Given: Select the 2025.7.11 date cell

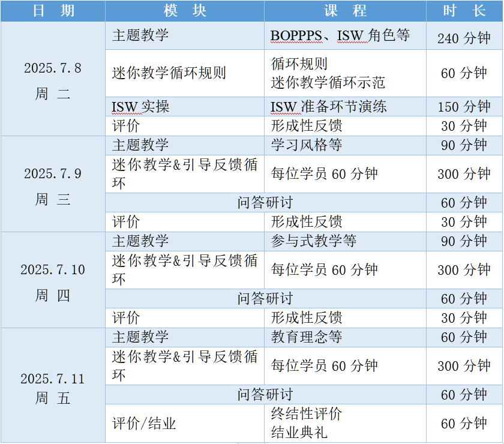Looking at the screenshot, I should [x=53, y=385].
